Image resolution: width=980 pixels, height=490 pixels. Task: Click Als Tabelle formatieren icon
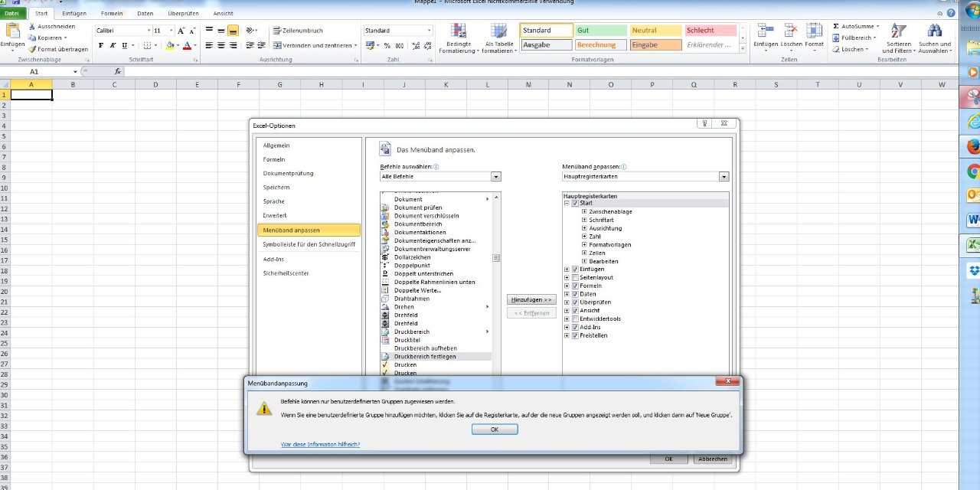[498, 31]
